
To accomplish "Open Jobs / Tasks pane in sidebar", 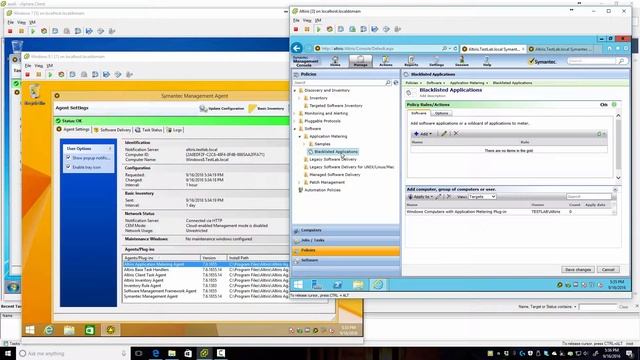I will [346, 240].
